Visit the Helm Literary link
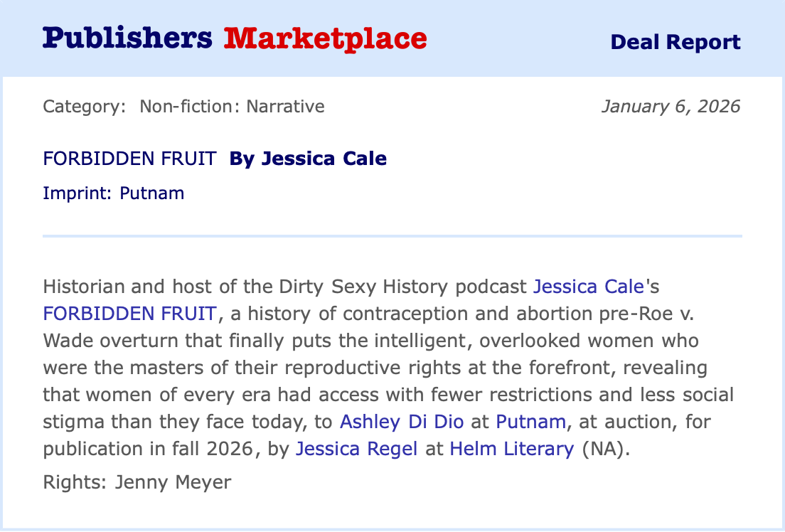 point(511,449)
